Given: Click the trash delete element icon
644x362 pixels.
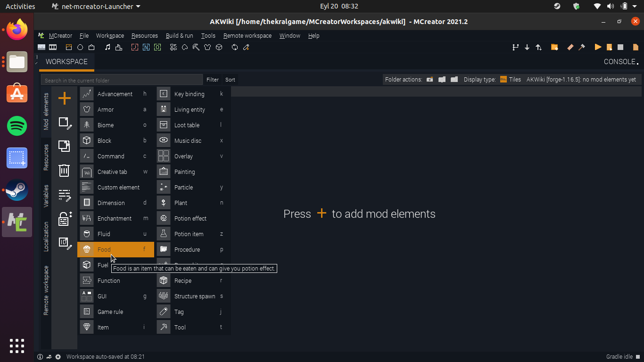Looking at the screenshot, I should coord(64,170).
